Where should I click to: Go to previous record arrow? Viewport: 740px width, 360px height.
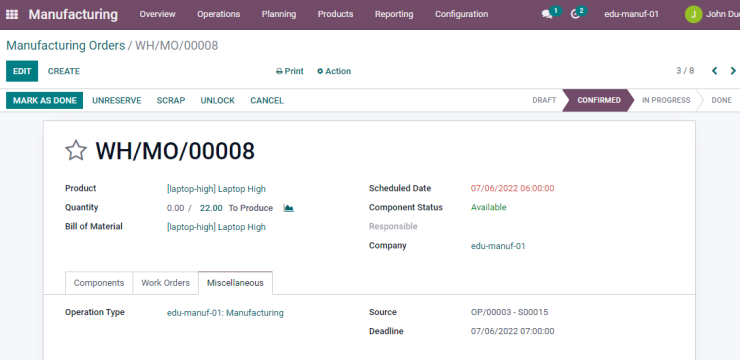tap(715, 71)
